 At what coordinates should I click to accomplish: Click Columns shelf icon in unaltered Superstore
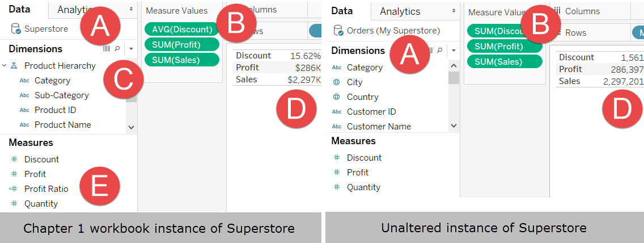pyautogui.click(x=557, y=11)
